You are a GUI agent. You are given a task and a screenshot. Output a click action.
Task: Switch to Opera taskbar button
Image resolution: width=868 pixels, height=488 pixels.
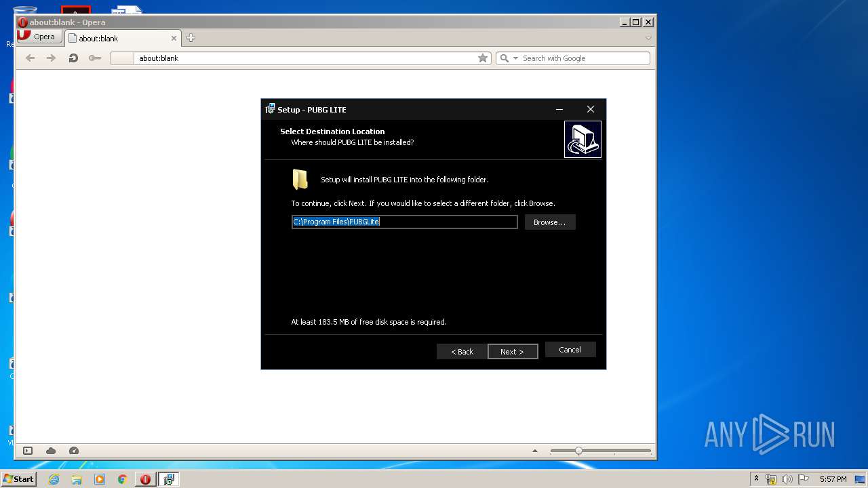point(145,479)
